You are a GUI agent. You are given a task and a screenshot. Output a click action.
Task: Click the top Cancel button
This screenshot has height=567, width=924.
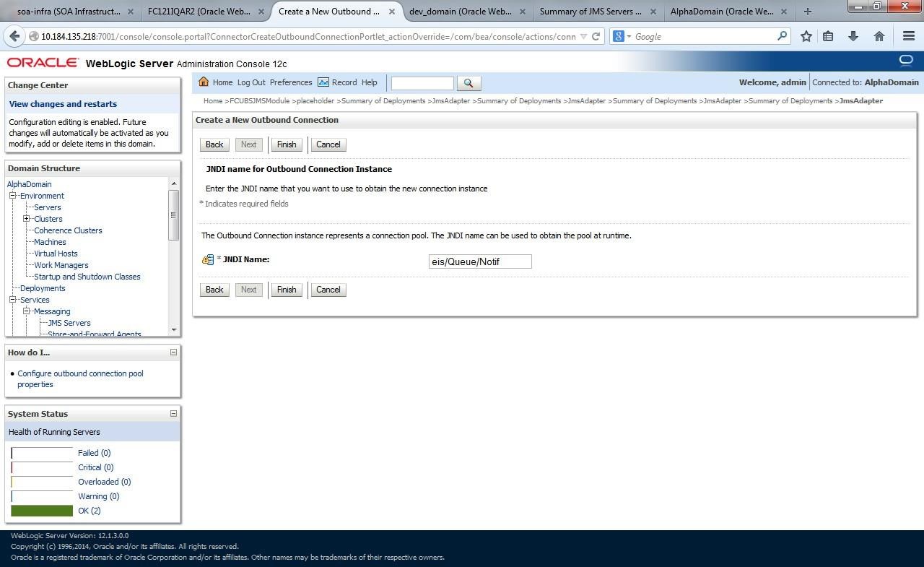pyautogui.click(x=328, y=144)
